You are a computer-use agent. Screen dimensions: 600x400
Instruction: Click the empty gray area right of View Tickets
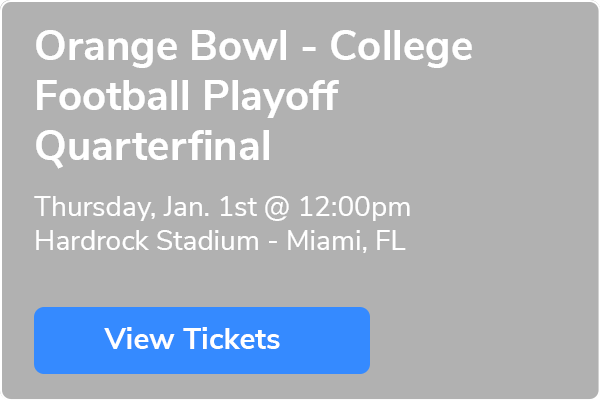(x=482, y=340)
